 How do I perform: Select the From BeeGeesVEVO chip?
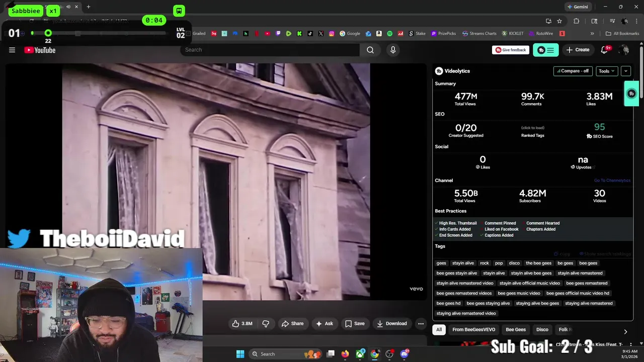pyautogui.click(x=473, y=330)
